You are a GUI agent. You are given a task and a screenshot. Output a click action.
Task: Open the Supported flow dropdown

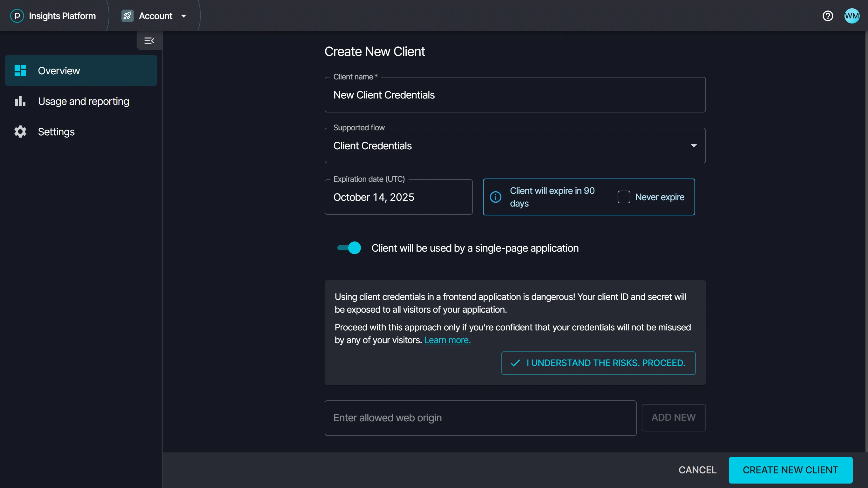click(x=694, y=146)
